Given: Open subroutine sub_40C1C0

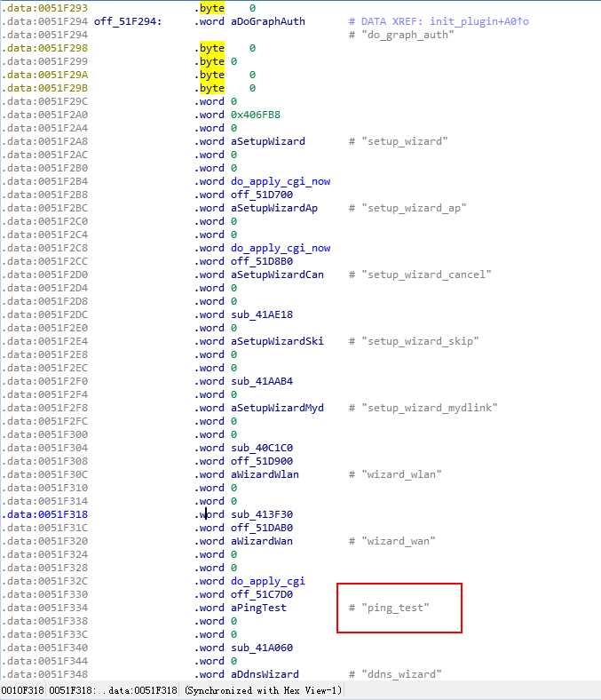Looking at the screenshot, I should click(x=257, y=448).
